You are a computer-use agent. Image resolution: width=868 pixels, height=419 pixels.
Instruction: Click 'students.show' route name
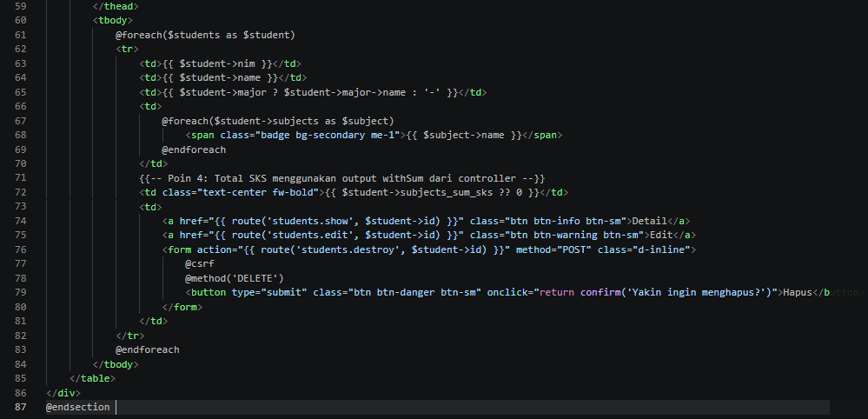point(312,221)
